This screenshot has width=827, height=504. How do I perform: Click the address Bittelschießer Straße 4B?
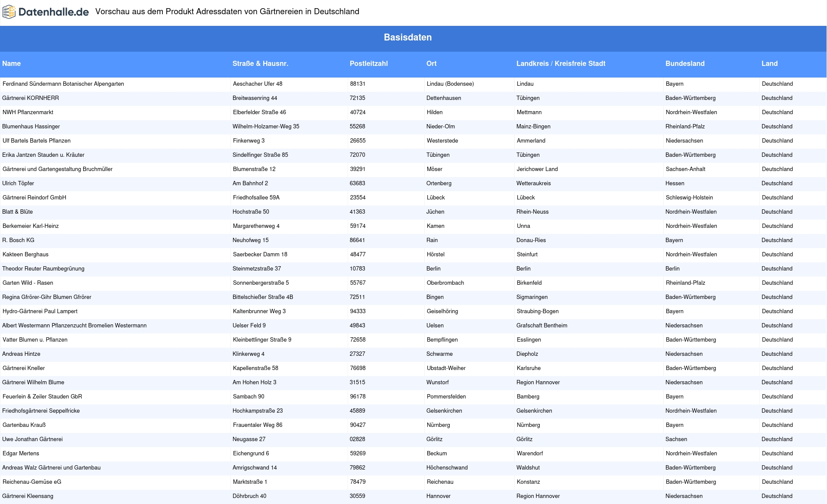tap(263, 297)
